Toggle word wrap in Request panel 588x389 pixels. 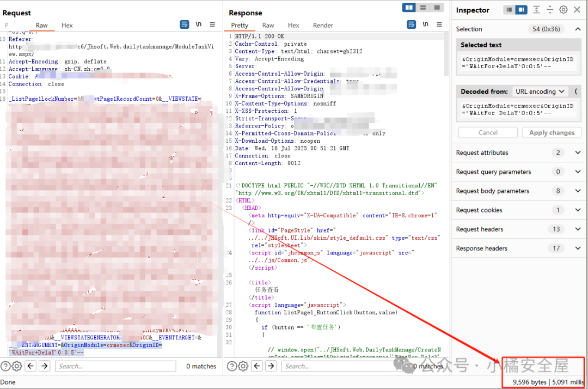(x=185, y=25)
